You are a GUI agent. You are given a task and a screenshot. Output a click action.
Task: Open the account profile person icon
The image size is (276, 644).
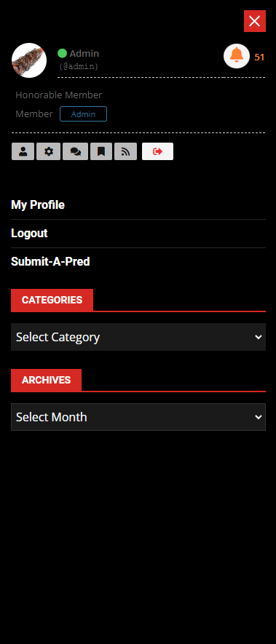pyautogui.click(x=23, y=151)
